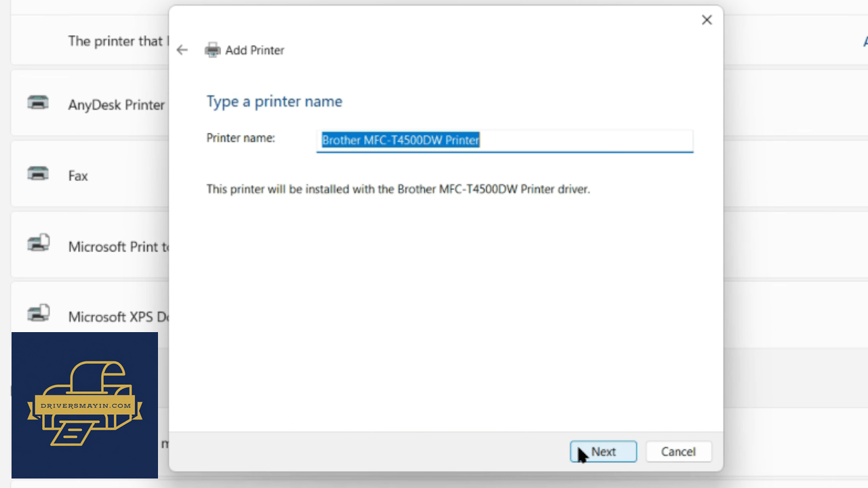Click the Add Printer title printer icon
Screen dimensions: 868x488
[x=213, y=50]
